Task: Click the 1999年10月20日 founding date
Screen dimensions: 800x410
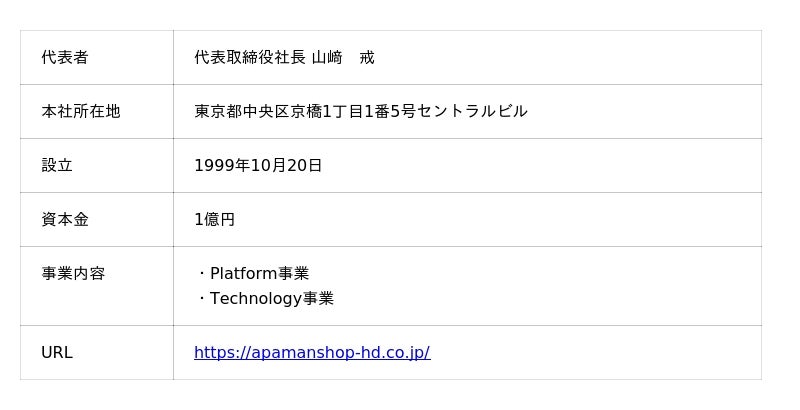Action: [x=258, y=165]
